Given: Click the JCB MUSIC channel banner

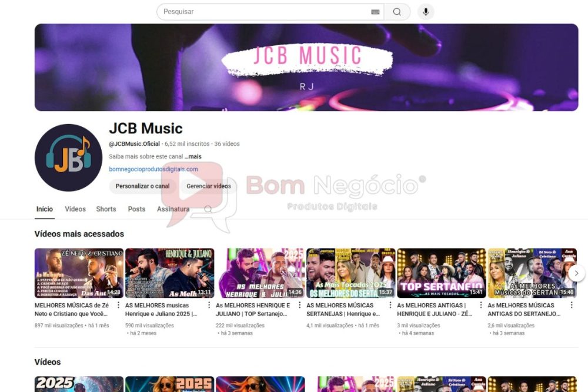Looking at the screenshot, I should pyautogui.click(x=306, y=68).
